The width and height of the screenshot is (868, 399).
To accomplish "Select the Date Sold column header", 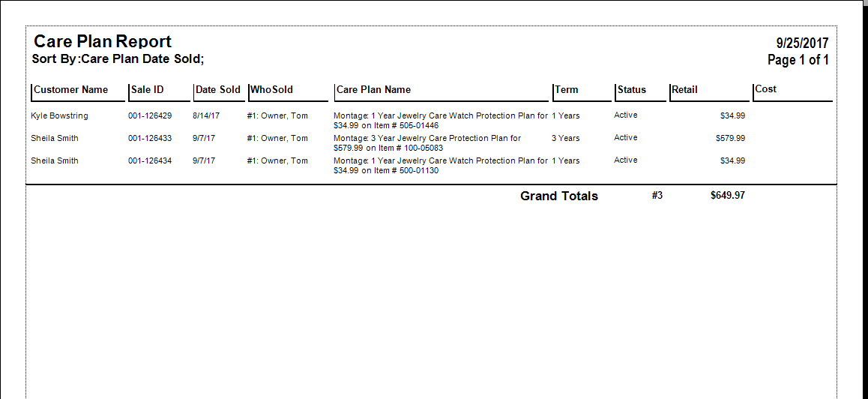I will (x=218, y=90).
